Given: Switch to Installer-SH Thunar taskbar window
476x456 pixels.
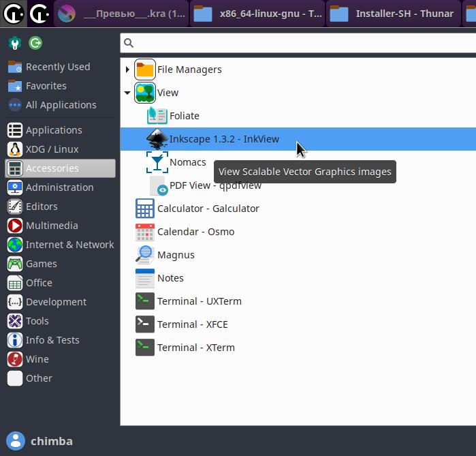Looking at the screenshot, I should [394, 14].
